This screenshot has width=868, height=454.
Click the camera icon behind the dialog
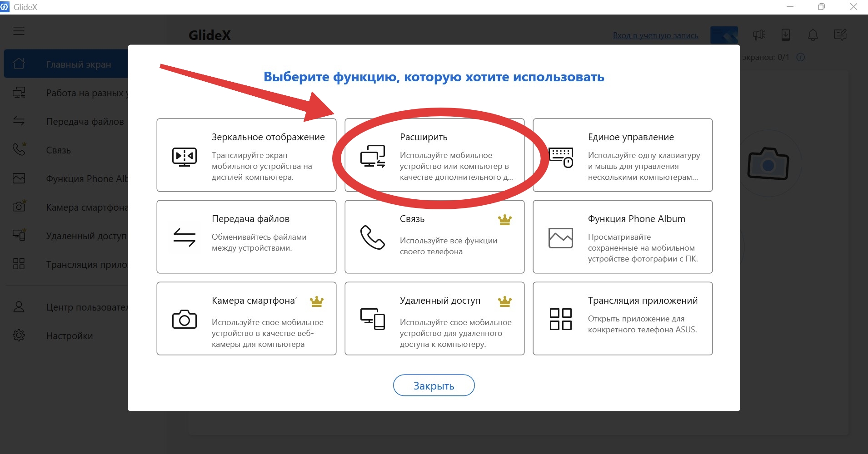[768, 164]
